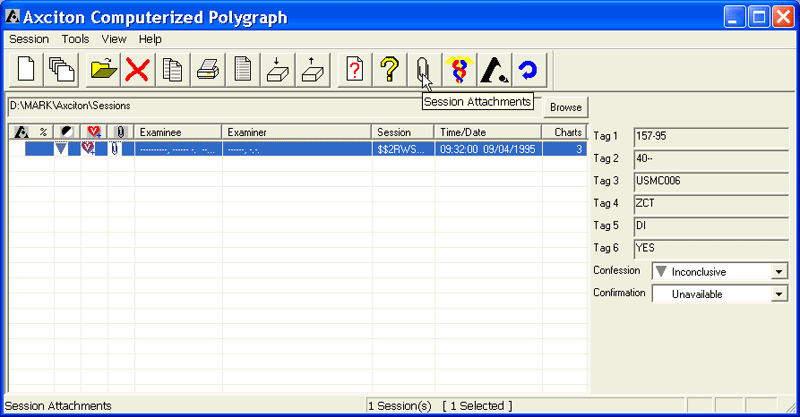Viewport: 800px width, 417px height.
Task: Open the Help menu
Action: click(x=150, y=39)
